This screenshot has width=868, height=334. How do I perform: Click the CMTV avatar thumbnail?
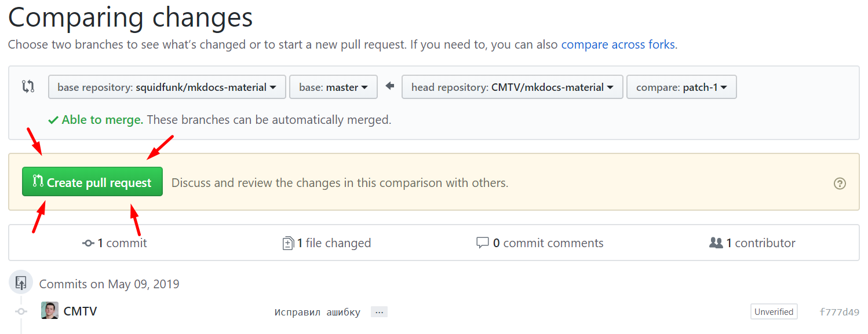click(50, 311)
